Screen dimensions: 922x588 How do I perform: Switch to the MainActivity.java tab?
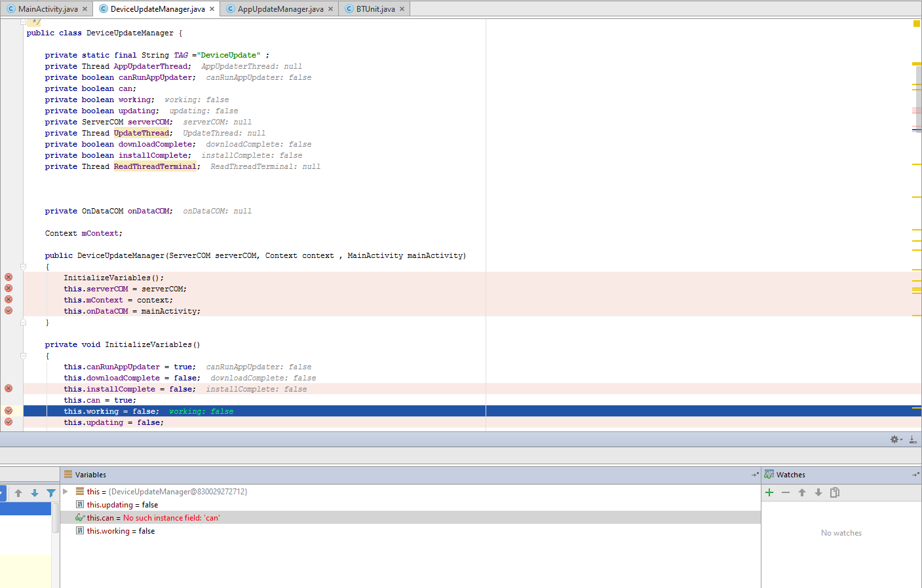(x=48, y=9)
